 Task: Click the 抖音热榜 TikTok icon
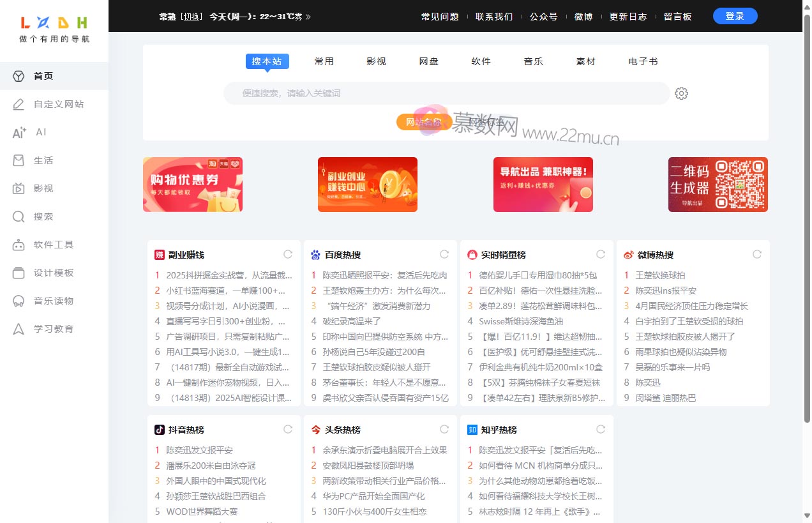pos(158,429)
